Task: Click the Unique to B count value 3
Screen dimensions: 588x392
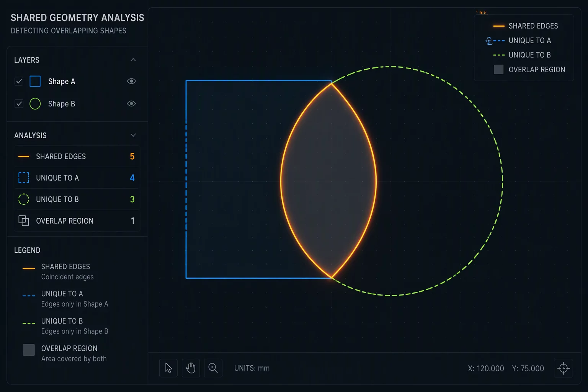Action: point(132,199)
